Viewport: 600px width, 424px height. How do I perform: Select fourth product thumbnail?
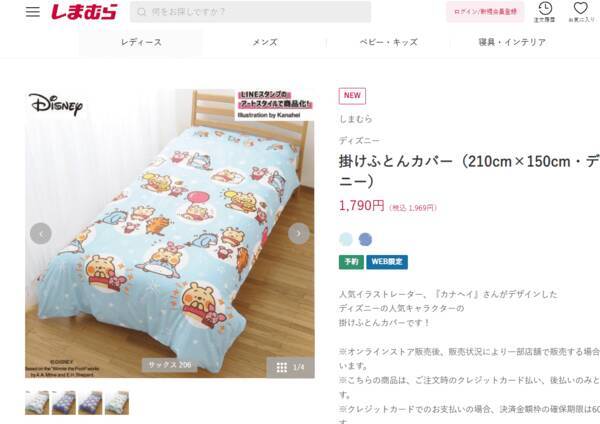[117, 403]
